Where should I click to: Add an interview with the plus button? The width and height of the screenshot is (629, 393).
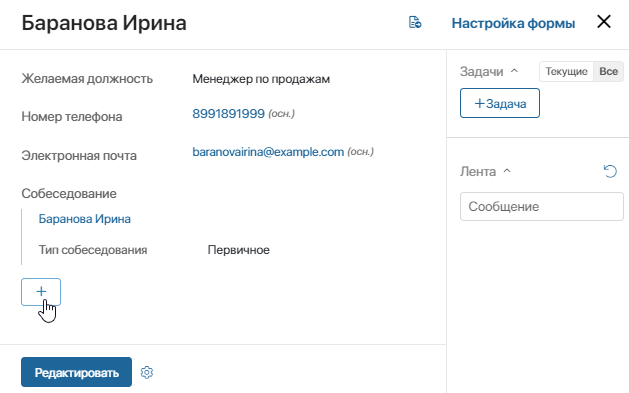[41, 292]
